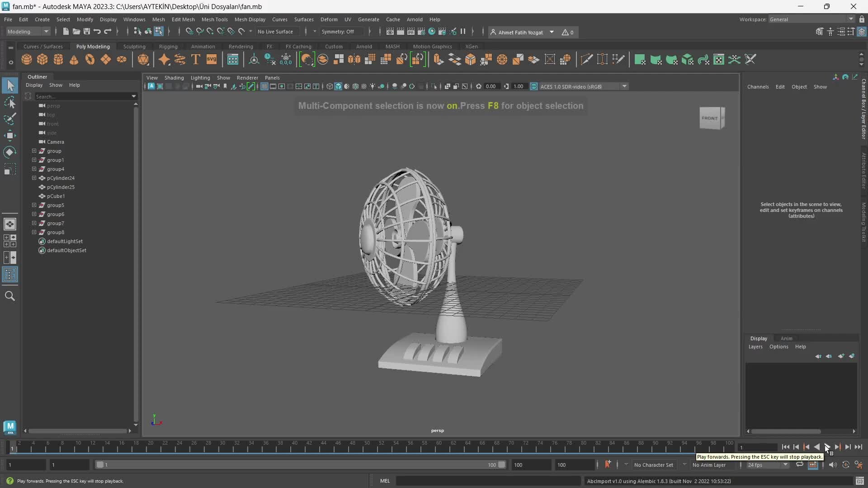This screenshot has width=868, height=488.
Task: Select group5 in the Outliner
Action: pos(56,205)
